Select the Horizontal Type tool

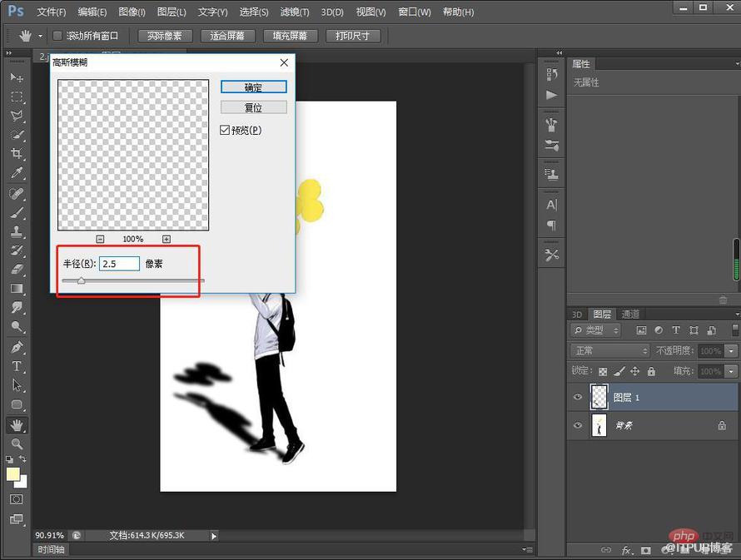tap(17, 366)
